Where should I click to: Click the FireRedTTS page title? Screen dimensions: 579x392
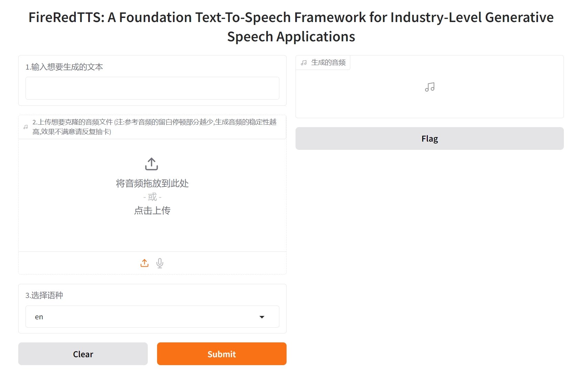tap(291, 27)
